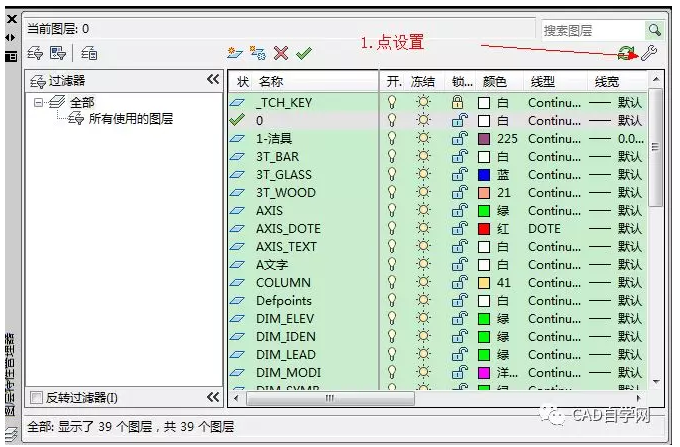This screenshot has height=447, width=680.
Task: Collapse the 全部 tree node
Action: (x=39, y=103)
